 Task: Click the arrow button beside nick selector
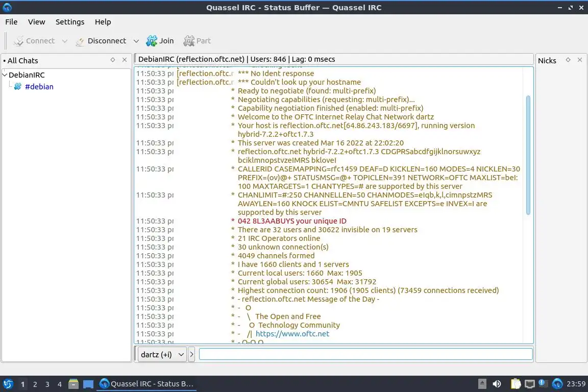click(x=191, y=355)
